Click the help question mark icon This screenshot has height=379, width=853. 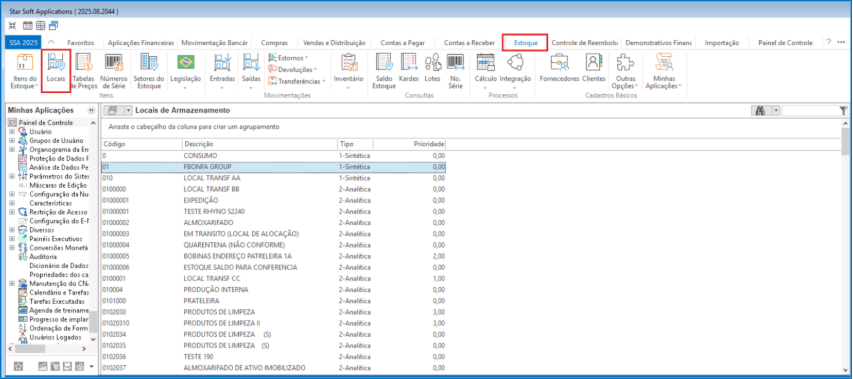[829, 42]
